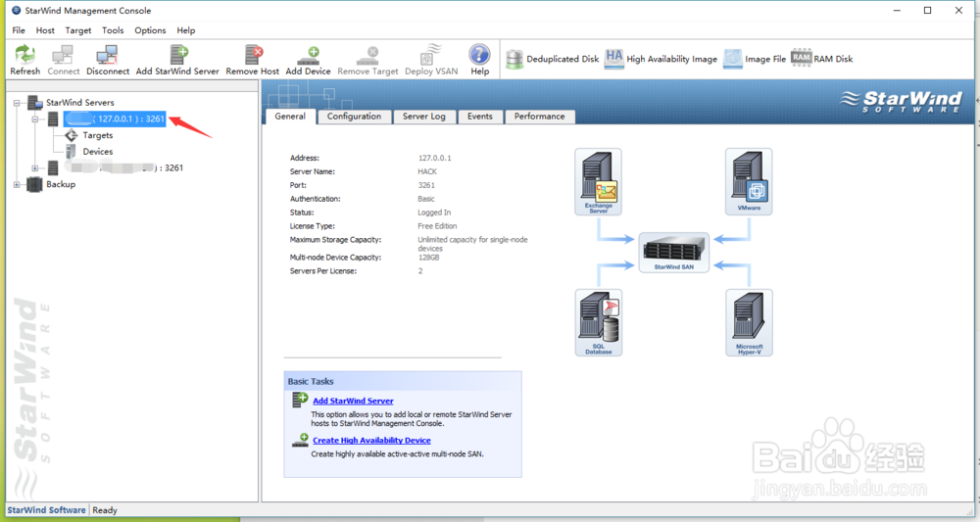Switch to the Configuration tab
Viewport: 980px width, 522px height.
(x=354, y=117)
